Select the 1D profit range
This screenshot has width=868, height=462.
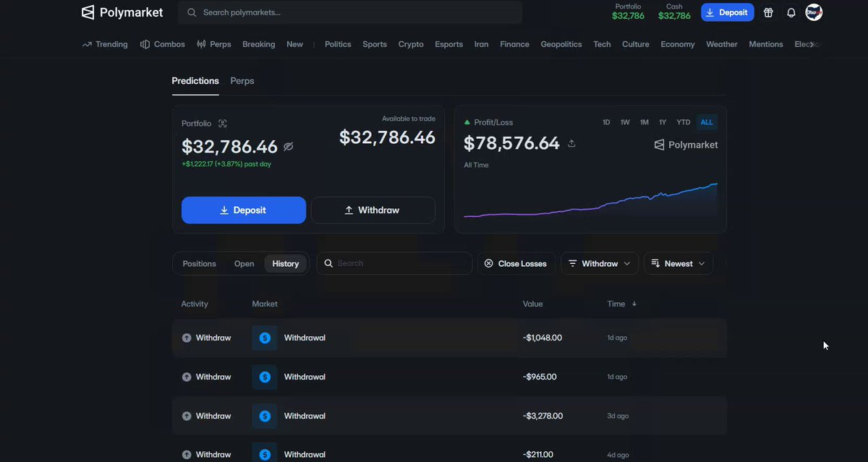click(x=606, y=122)
